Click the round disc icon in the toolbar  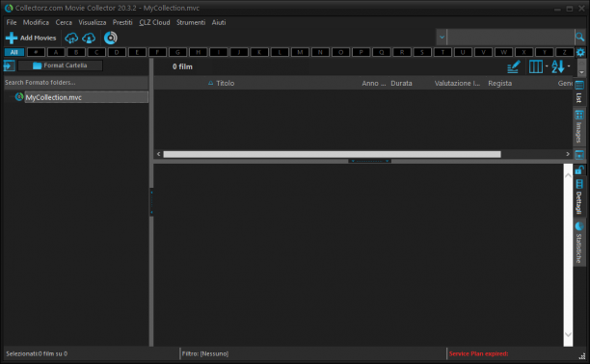[x=111, y=38]
